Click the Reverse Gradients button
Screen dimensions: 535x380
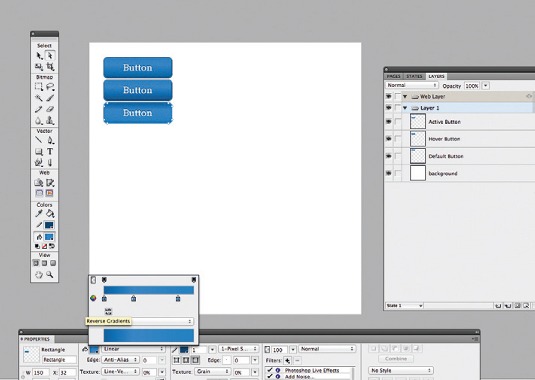coord(108,311)
